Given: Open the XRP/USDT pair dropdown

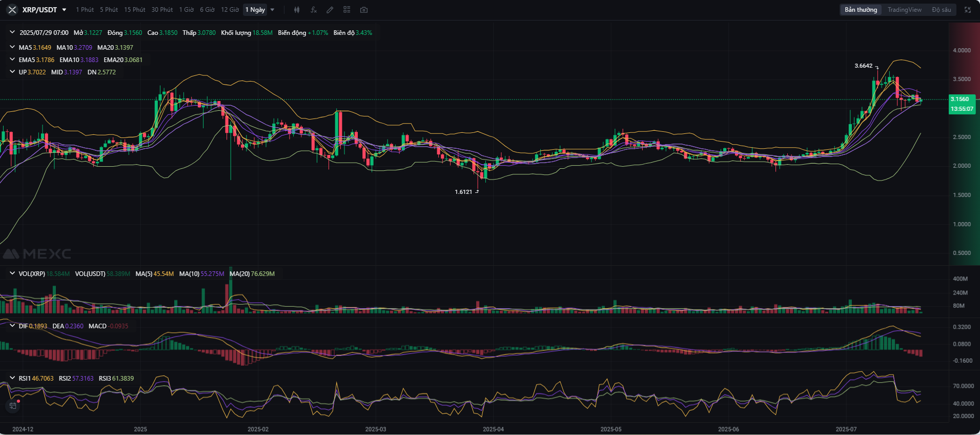Looking at the screenshot, I should 64,10.
